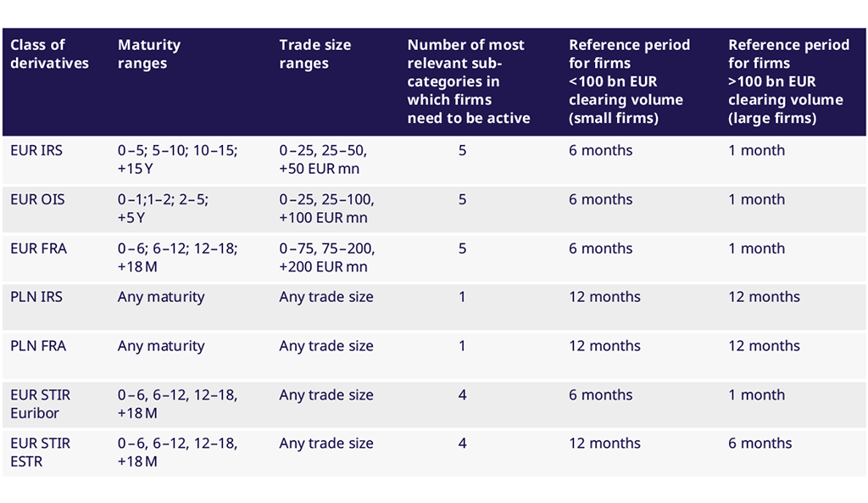Viewport: 868px width, 503px height.
Task: Click the PLN IRS 'Any maturity' cell
Action: click(x=161, y=298)
